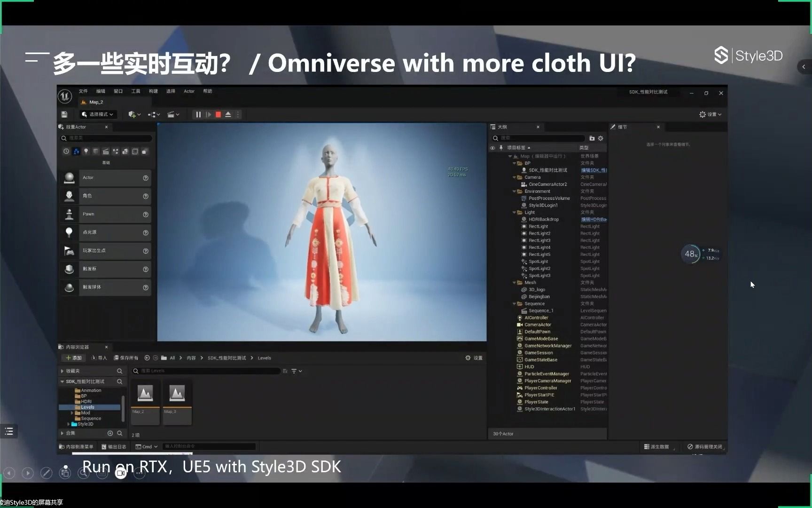Click the outliner search field
The width and height of the screenshot is (812, 508).
[538, 138]
